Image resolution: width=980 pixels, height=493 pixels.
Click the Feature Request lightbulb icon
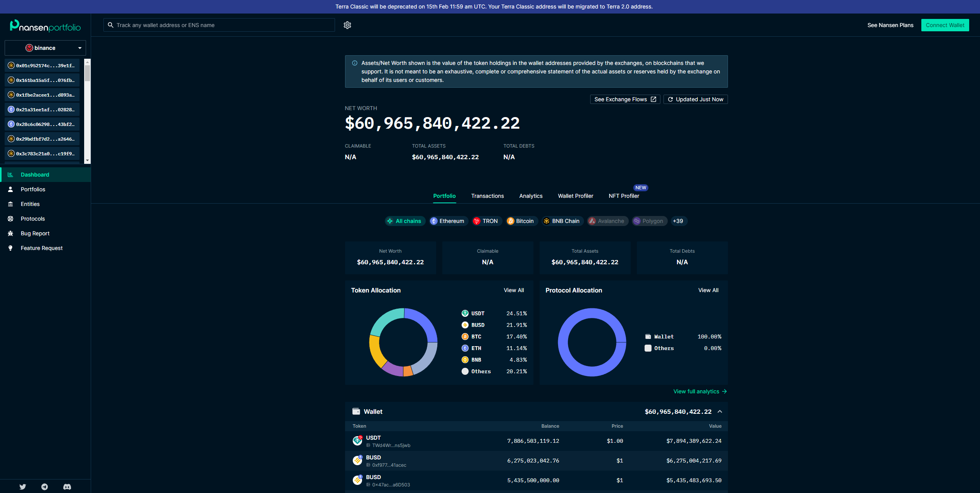point(10,248)
